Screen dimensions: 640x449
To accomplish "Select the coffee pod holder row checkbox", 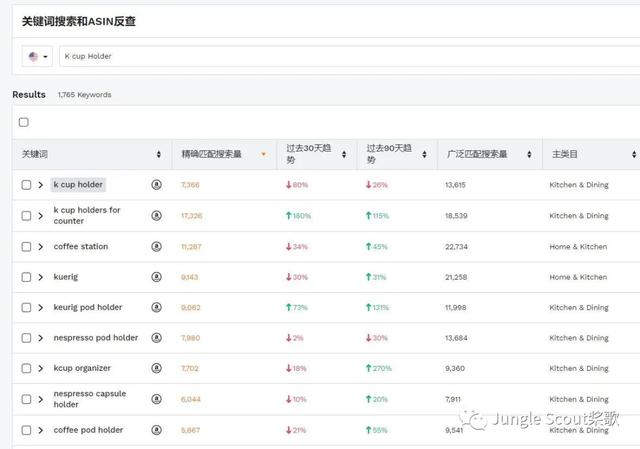I will [26, 430].
